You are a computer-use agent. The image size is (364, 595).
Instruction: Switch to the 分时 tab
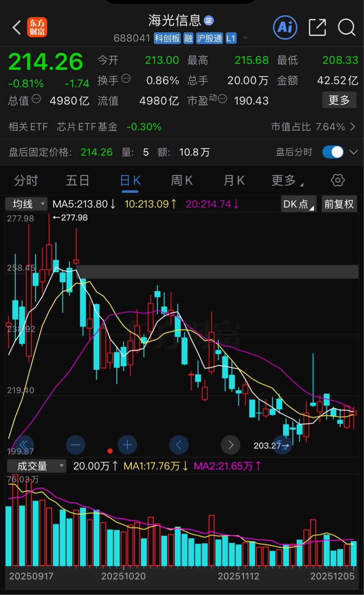[26, 181]
